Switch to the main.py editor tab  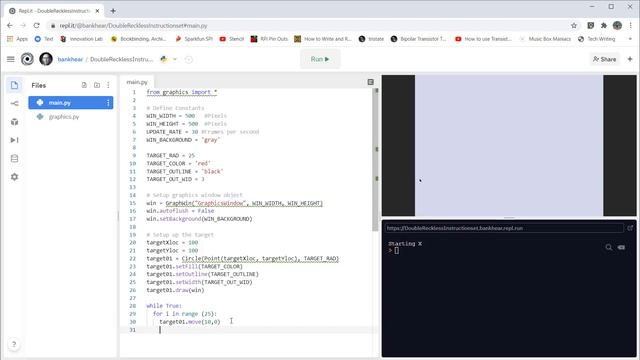coord(137,82)
